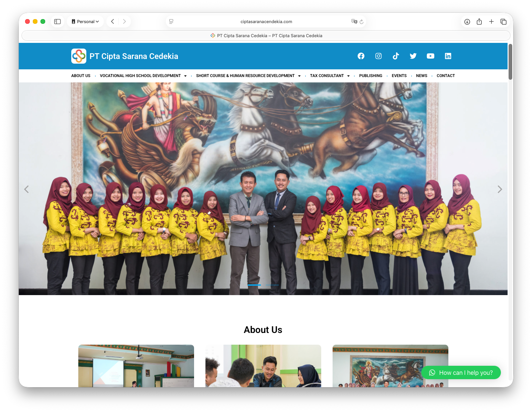
Task: Show next carousel slide
Action: [500, 189]
